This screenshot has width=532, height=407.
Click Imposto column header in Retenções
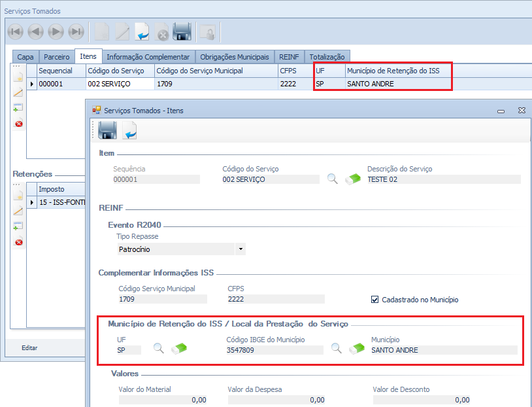(x=61, y=189)
